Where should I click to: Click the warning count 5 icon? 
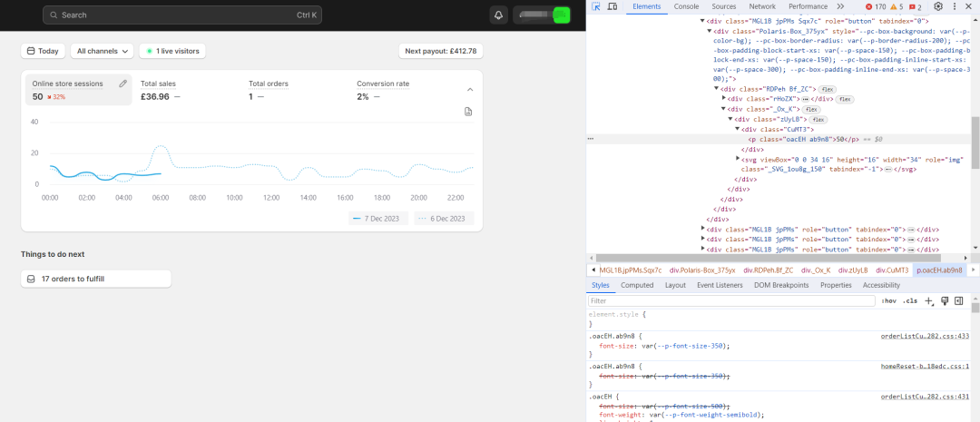[x=897, y=7]
